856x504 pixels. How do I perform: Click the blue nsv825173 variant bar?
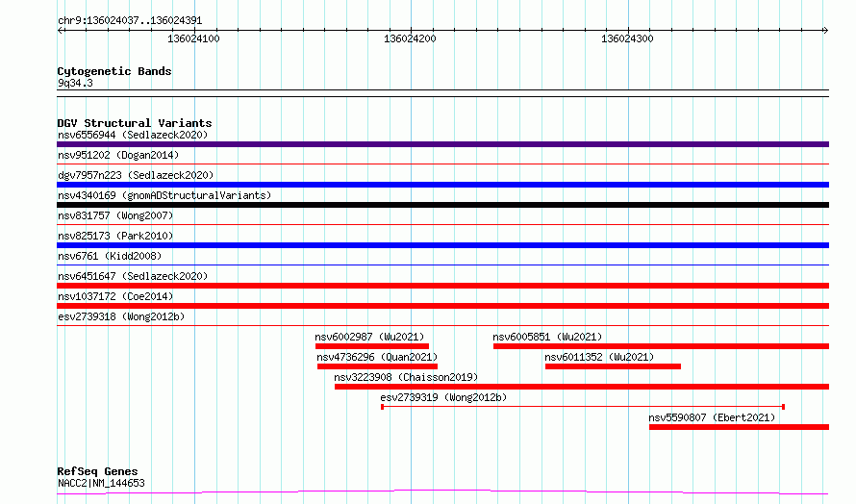tap(442, 245)
